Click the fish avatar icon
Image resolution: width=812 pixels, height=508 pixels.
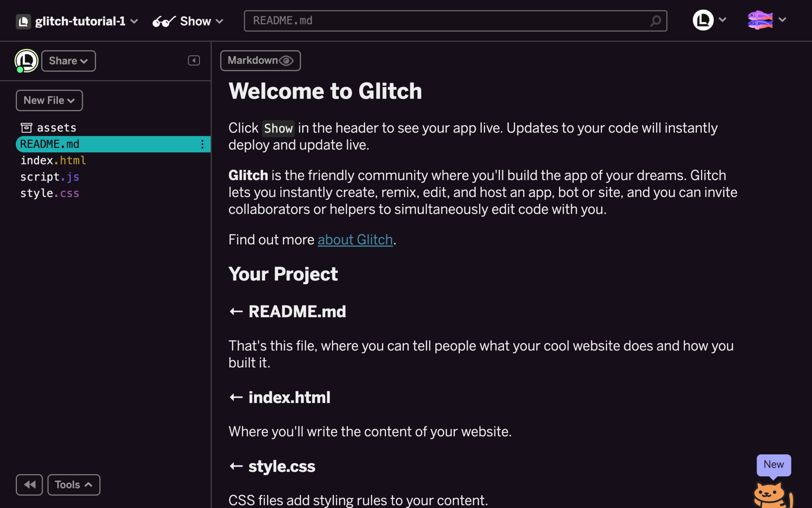coord(760,20)
